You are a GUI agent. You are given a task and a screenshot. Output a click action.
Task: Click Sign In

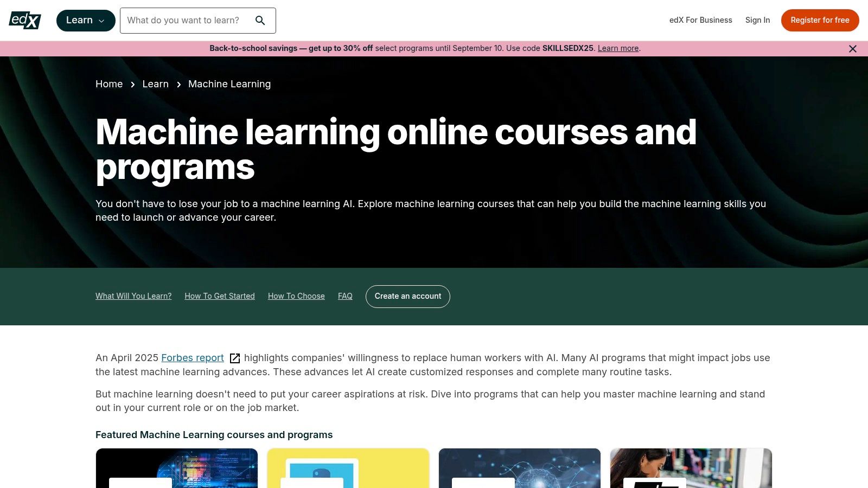point(758,20)
